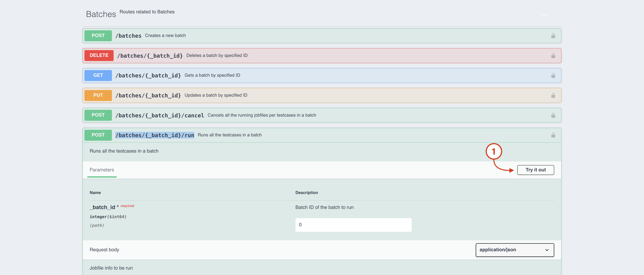
Task: Click the Name column header
Action: (95, 193)
